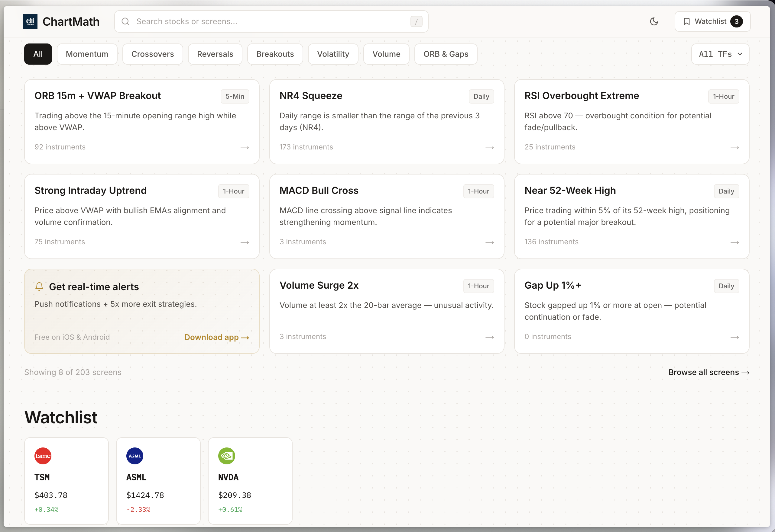The width and height of the screenshot is (775, 532).
Task: Open the NR4 Squeeze screen via its arrow icon
Action: 489,147
